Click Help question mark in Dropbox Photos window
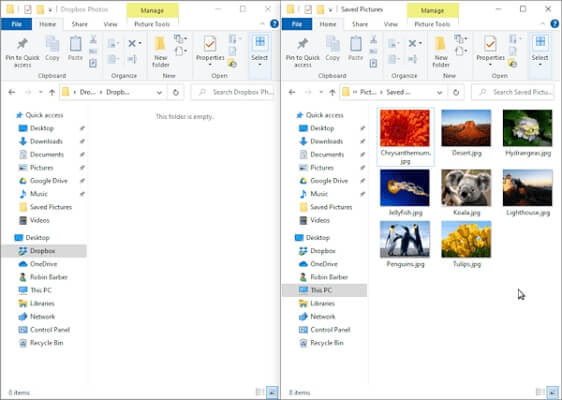Image resolution: width=562 pixels, height=400 pixels. 274,24
